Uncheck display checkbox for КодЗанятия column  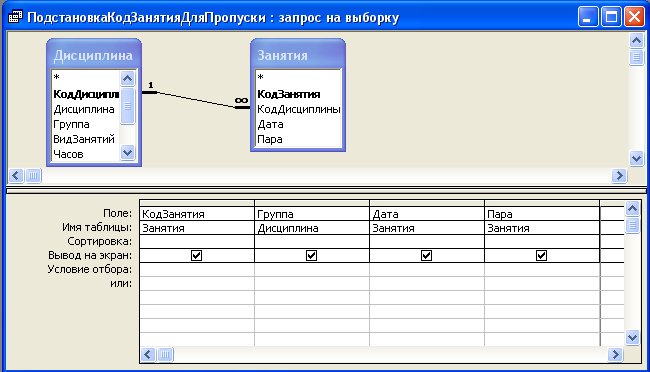click(196, 255)
